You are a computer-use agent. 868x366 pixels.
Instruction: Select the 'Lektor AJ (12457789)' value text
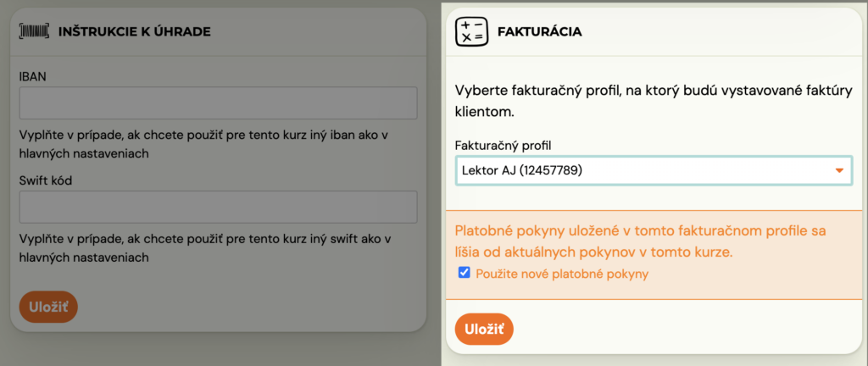coord(521,171)
